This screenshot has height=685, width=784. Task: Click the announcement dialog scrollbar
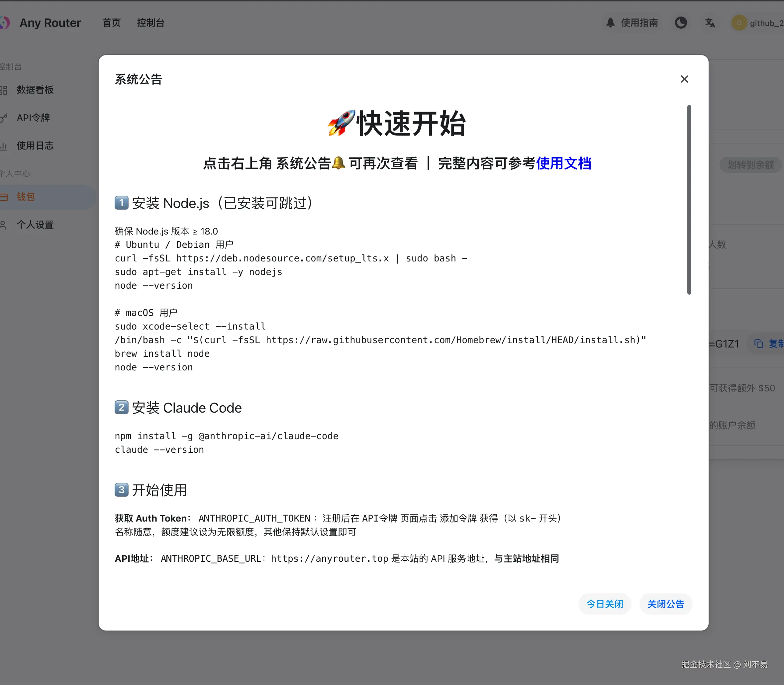coord(689,200)
